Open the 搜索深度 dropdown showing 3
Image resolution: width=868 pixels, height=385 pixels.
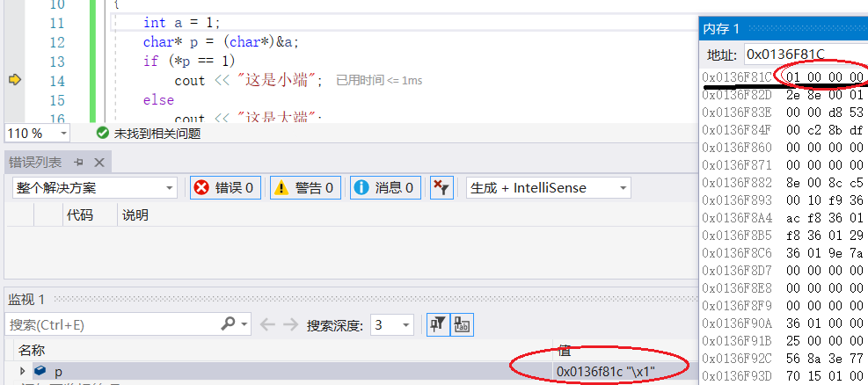pos(392,324)
